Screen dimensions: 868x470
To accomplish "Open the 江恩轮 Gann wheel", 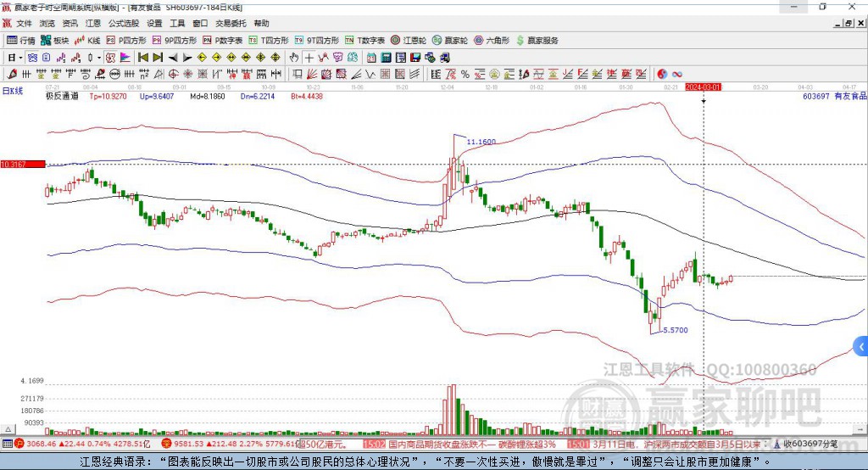I will (x=409, y=41).
